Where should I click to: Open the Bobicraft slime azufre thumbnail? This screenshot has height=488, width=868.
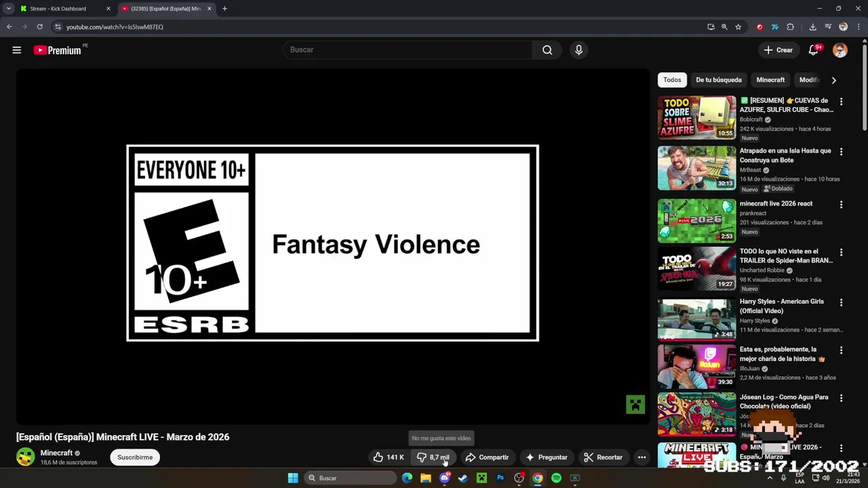[x=696, y=117]
